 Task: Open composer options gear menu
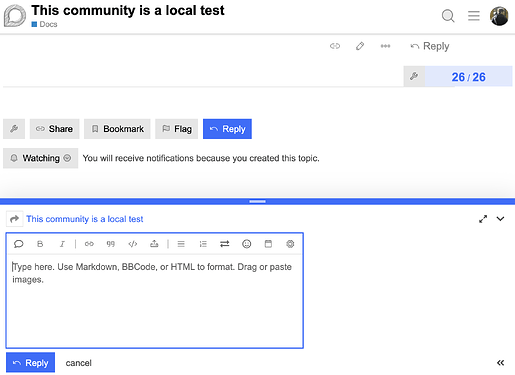click(290, 244)
